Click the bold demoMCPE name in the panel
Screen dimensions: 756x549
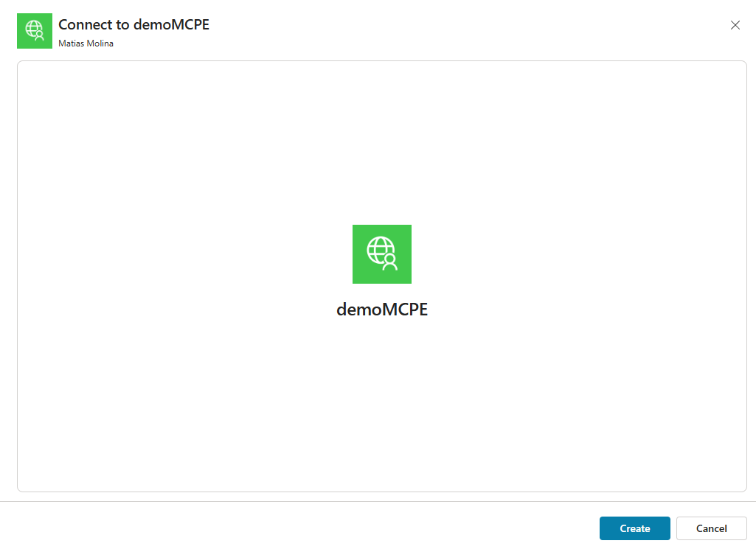pos(381,310)
